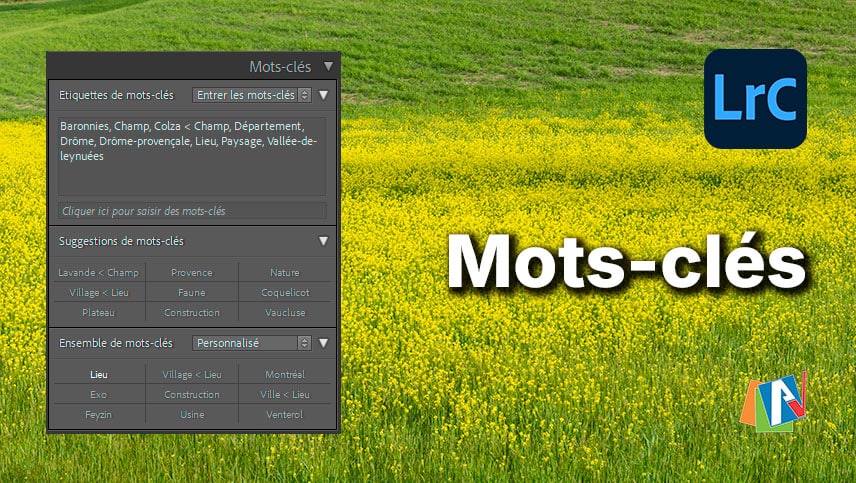Viewport: 856px width, 483px height.
Task: Apply the Exo keyword
Action: 99,395
